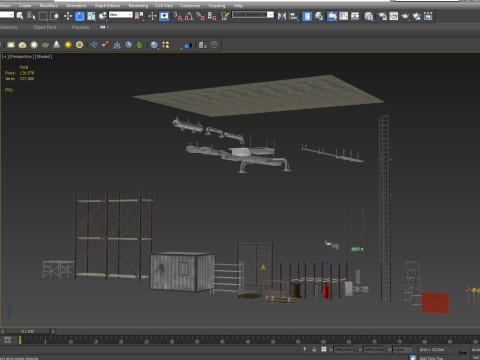Click the green sphere toolbar icon
The image size is (480, 360).
[x=140, y=45]
